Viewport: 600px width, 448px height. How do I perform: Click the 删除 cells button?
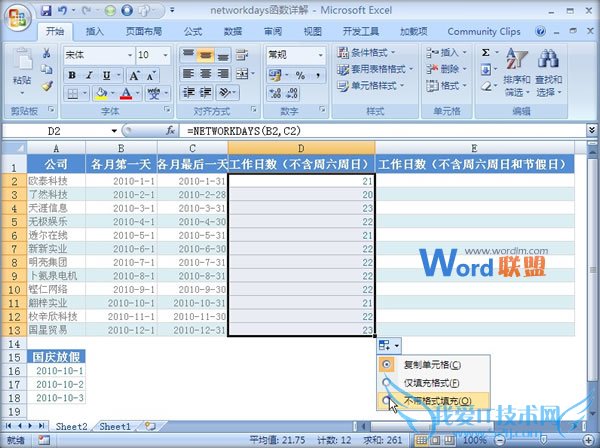click(x=446, y=69)
